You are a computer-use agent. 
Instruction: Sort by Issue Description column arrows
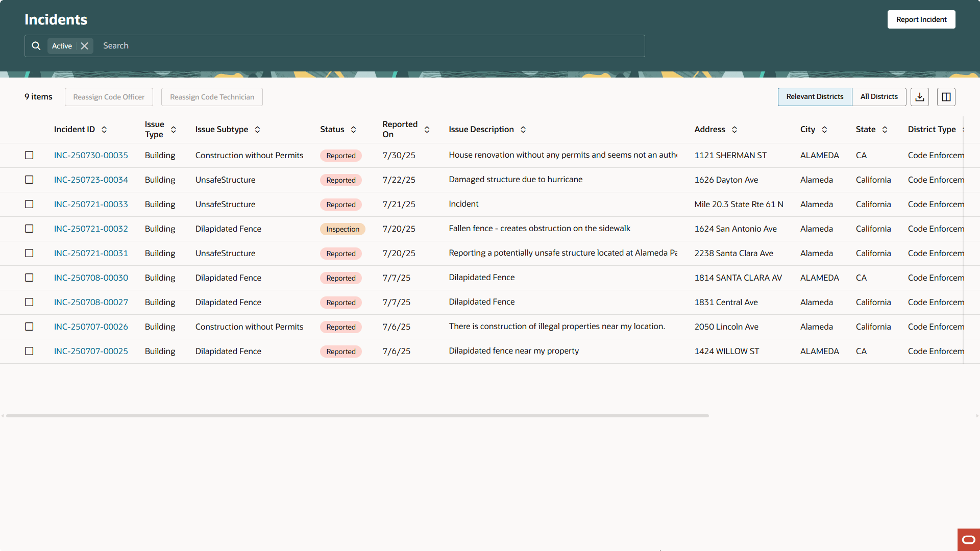point(523,130)
